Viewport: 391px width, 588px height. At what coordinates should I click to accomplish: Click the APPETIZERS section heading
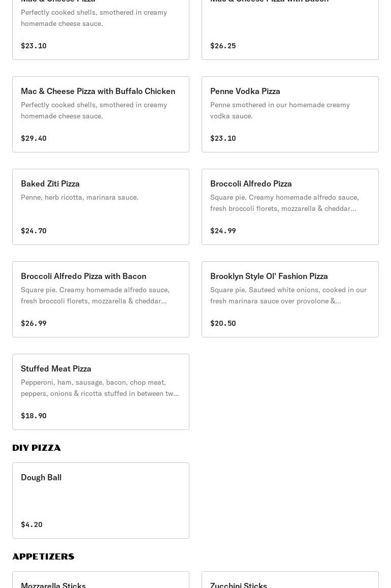[43, 556]
